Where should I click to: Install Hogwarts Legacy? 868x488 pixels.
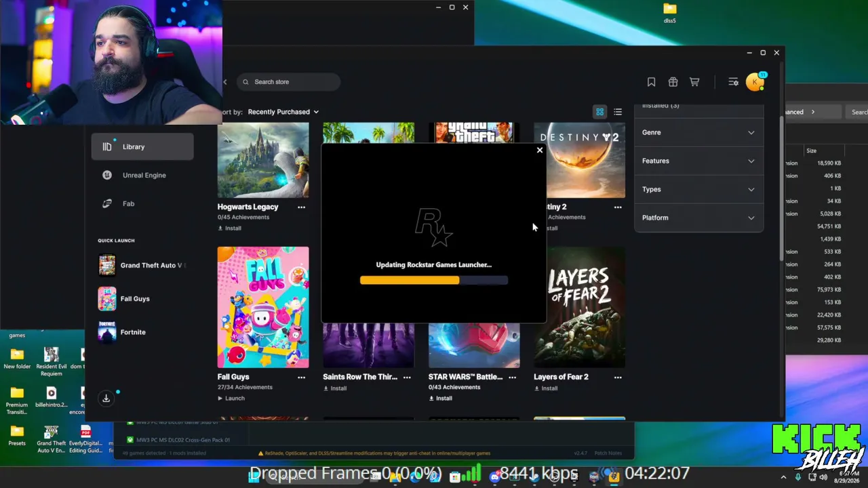229,228
